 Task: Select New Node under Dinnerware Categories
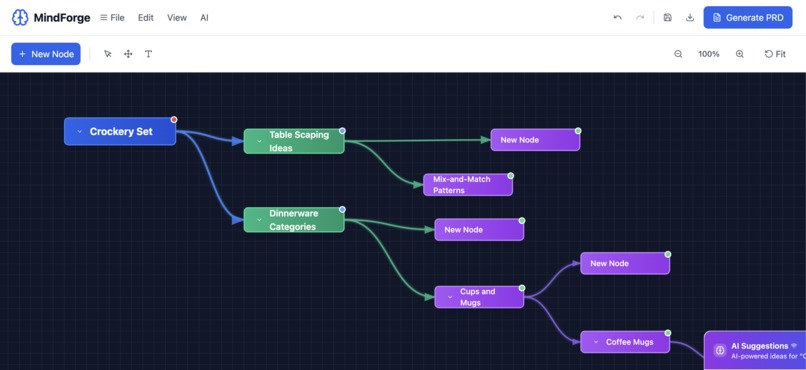coord(479,230)
